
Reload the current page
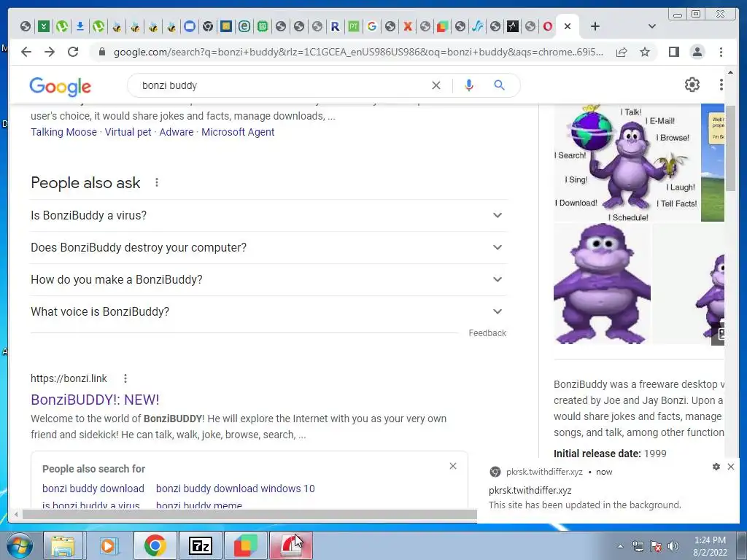tap(73, 52)
